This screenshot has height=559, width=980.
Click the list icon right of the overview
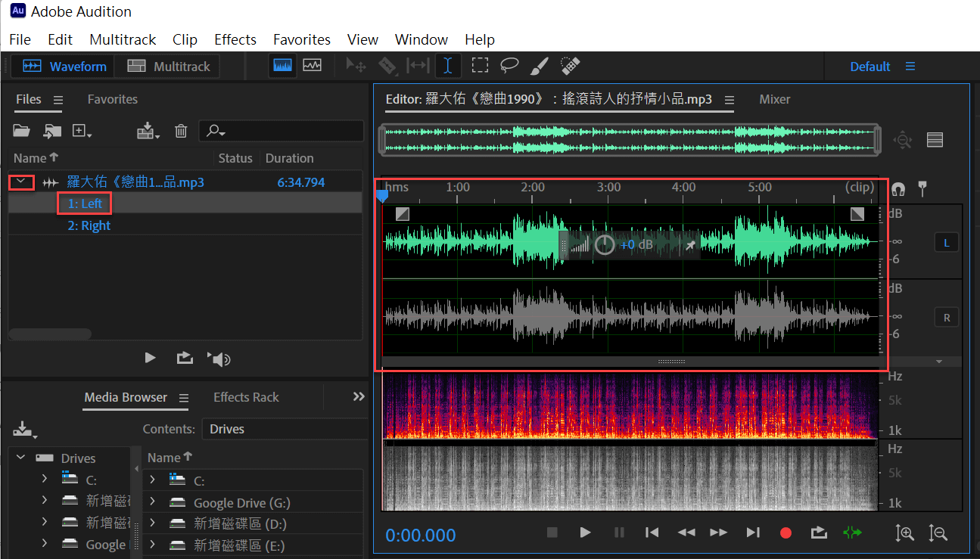click(x=935, y=140)
